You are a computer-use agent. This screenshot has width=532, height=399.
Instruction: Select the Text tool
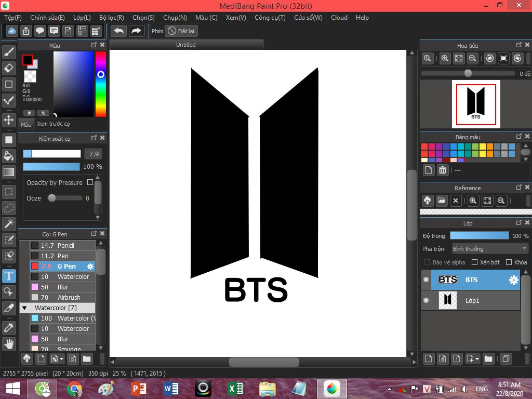pos(9,276)
